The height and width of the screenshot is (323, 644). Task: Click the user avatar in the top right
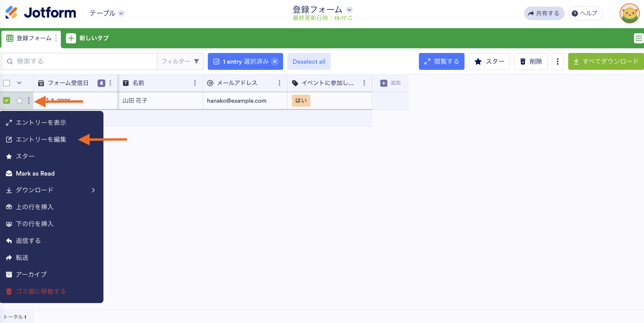629,13
